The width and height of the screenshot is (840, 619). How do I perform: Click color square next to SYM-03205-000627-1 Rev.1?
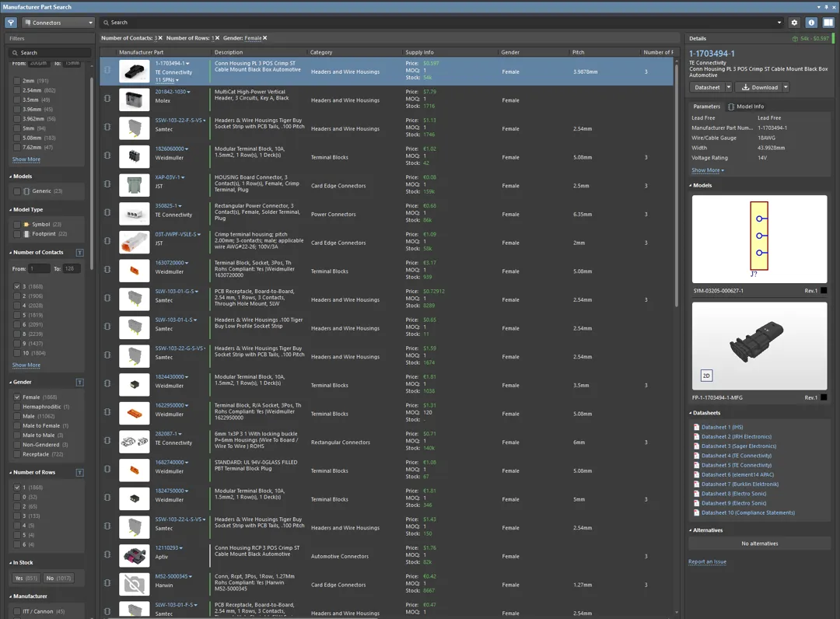tap(824, 291)
